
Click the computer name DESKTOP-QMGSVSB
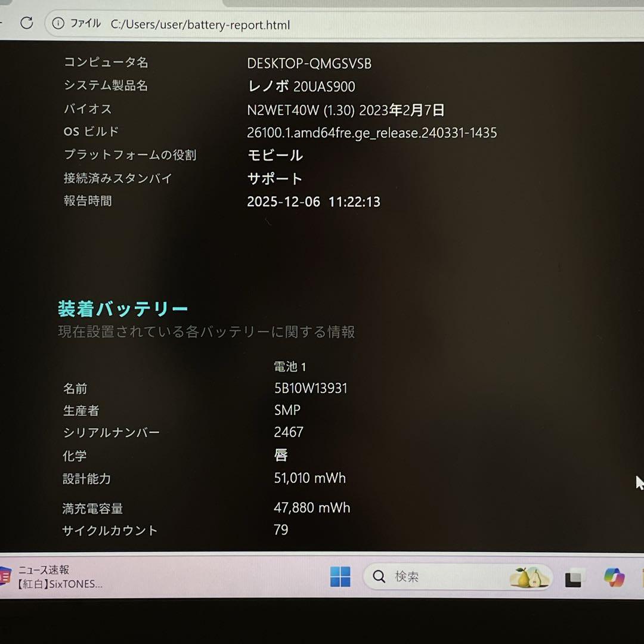[x=308, y=63]
